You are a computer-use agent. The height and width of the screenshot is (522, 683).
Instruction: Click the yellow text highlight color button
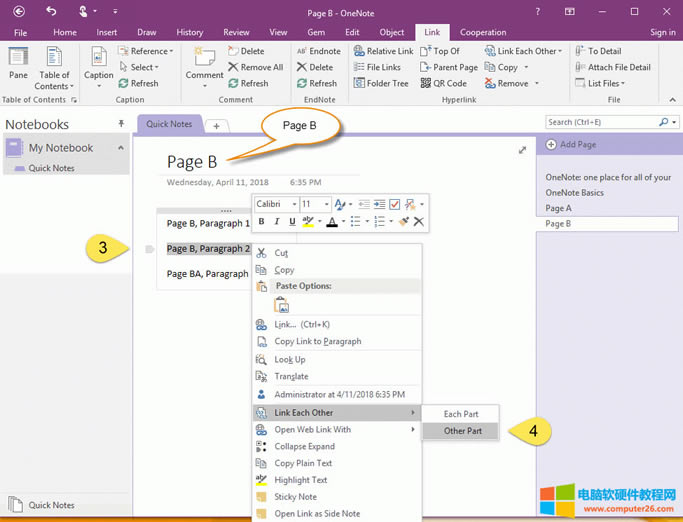point(307,221)
